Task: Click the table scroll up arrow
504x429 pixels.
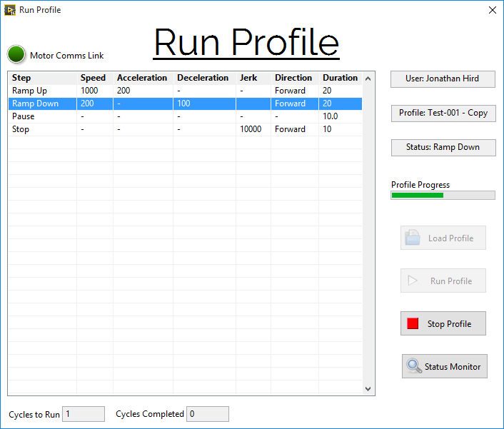Action: (368, 79)
